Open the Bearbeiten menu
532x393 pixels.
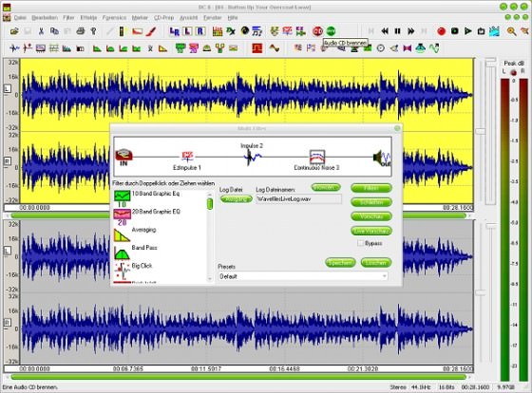click(45, 18)
